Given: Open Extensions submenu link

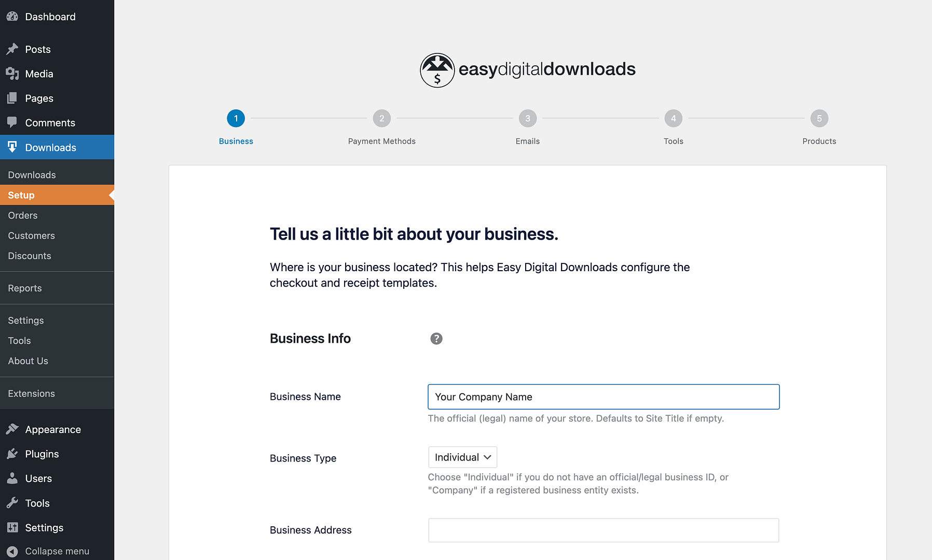Looking at the screenshot, I should tap(57, 394).
